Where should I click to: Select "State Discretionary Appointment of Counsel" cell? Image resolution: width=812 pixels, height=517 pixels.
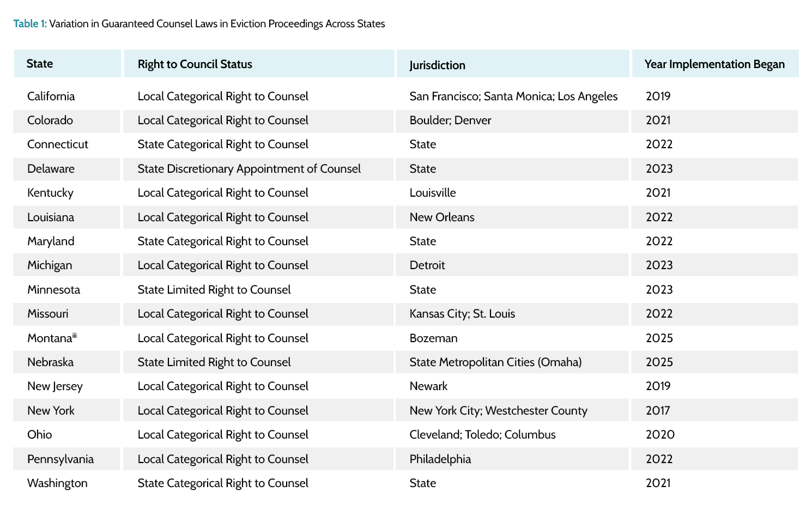[x=249, y=169]
